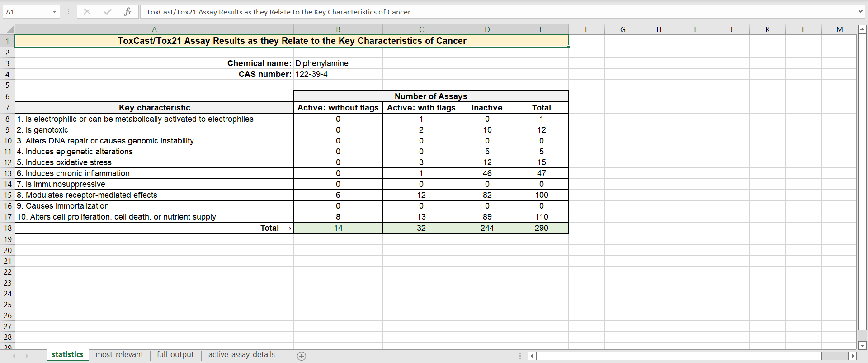The height and width of the screenshot is (363, 868).
Task: Switch to the most_relevant sheet tab
Action: pyautogui.click(x=119, y=355)
